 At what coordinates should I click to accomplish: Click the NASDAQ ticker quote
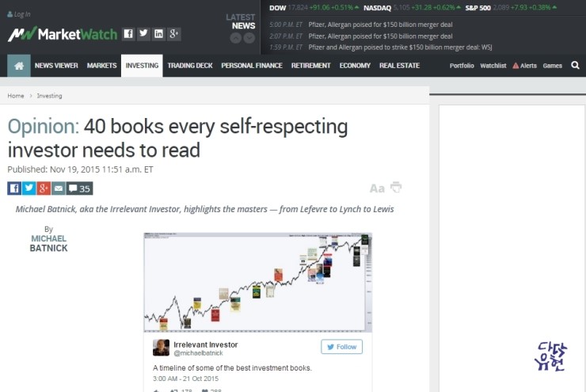click(x=413, y=8)
